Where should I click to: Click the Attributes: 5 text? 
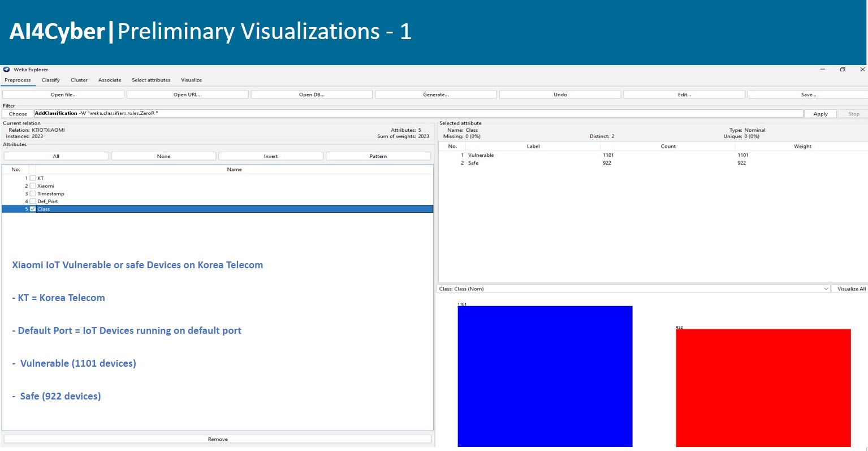(406, 130)
